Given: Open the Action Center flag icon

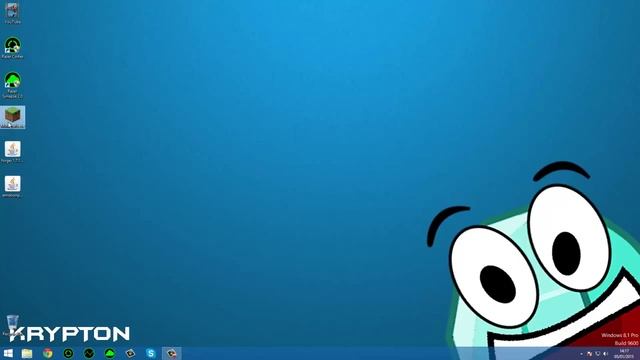Looking at the screenshot, I should [589, 354].
